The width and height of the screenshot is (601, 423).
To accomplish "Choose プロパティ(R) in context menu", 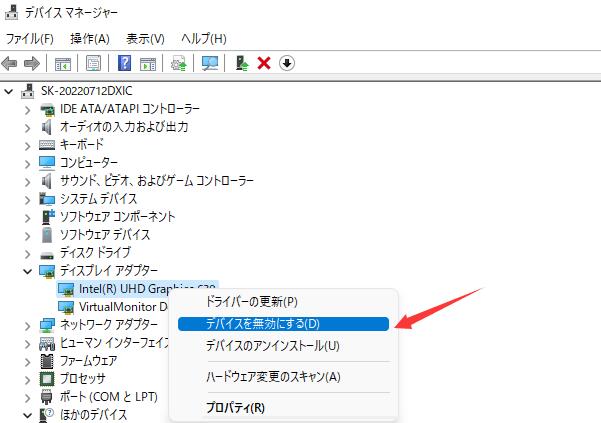I will pyautogui.click(x=283, y=408).
